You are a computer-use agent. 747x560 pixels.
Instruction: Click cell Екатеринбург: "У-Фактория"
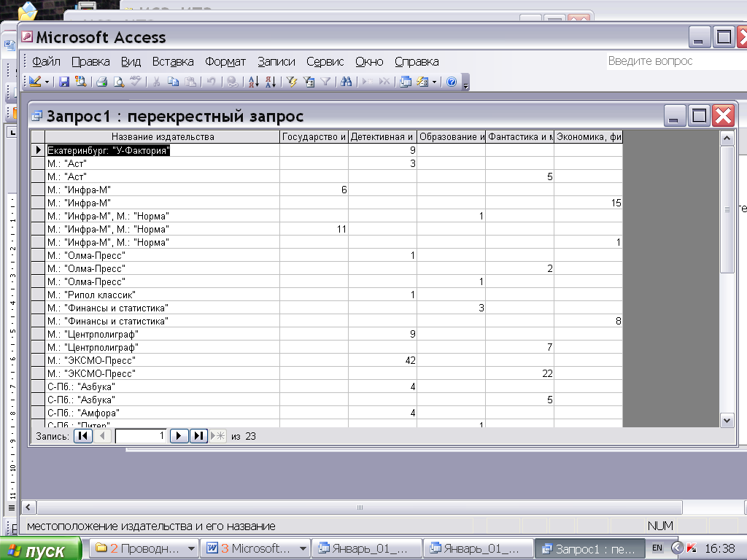point(163,150)
